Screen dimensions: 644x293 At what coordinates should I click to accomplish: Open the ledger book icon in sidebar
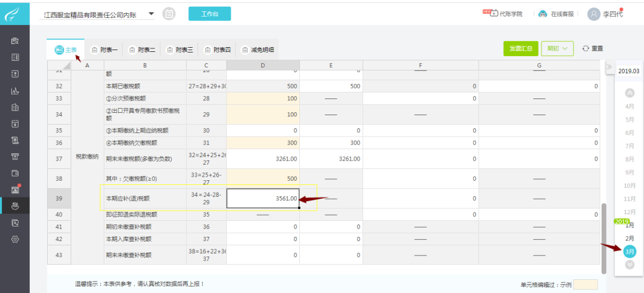pos(15,57)
